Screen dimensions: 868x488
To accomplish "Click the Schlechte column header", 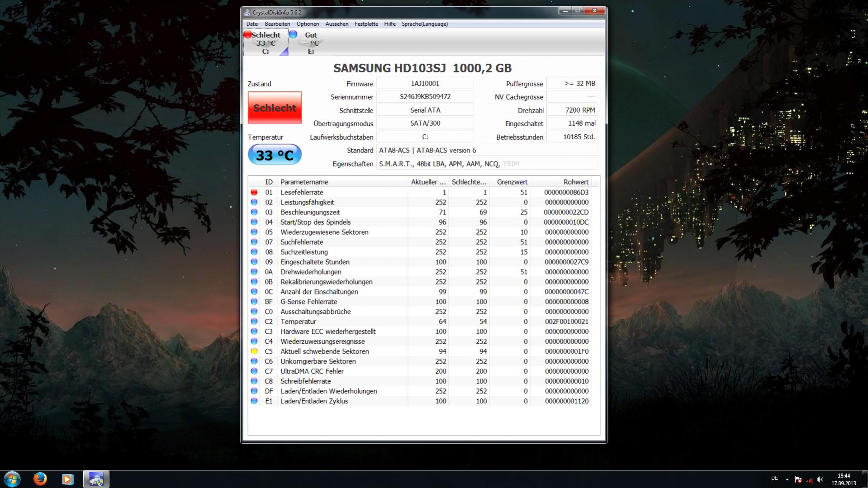I will pyautogui.click(x=469, y=182).
